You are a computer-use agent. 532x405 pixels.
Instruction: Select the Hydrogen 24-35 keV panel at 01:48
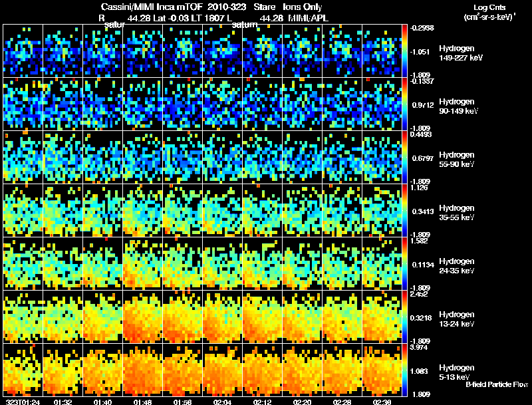pyautogui.click(x=142, y=264)
